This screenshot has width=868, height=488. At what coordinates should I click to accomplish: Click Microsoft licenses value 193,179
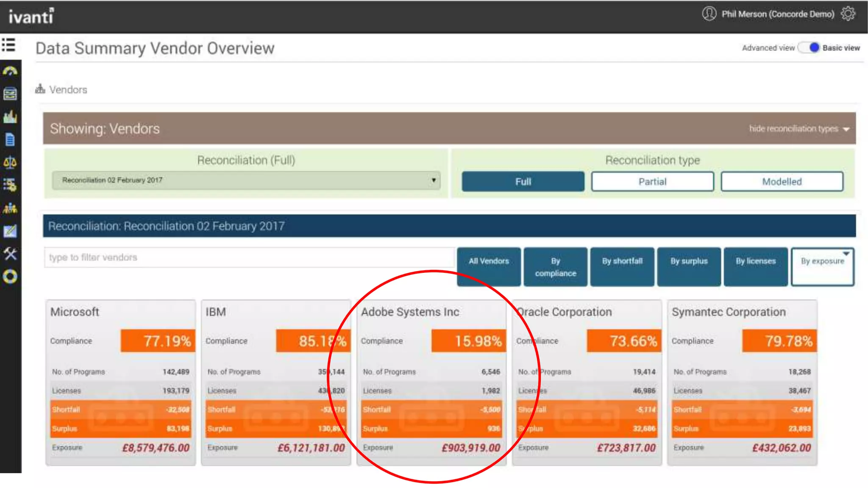pyautogui.click(x=176, y=391)
